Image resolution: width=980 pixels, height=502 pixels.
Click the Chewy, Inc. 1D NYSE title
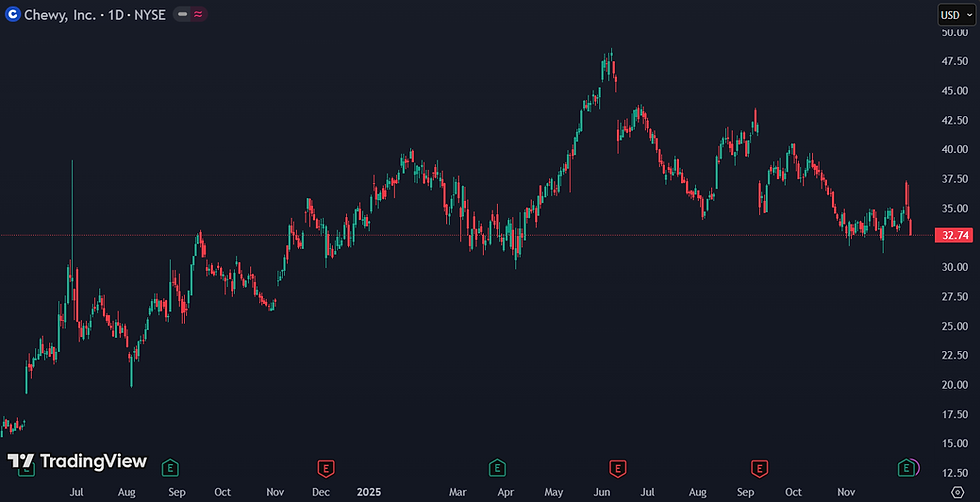pos(95,14)
